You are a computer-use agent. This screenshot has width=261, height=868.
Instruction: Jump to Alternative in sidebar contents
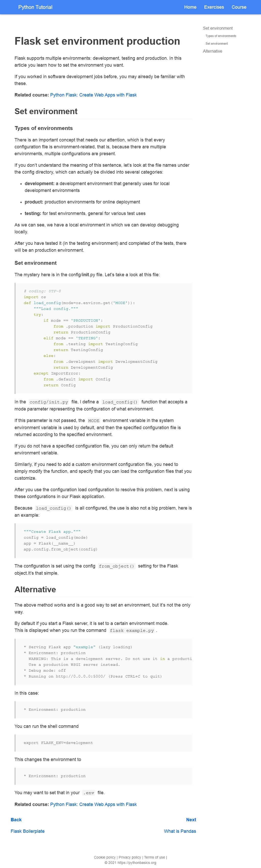(x=213, y=51)
